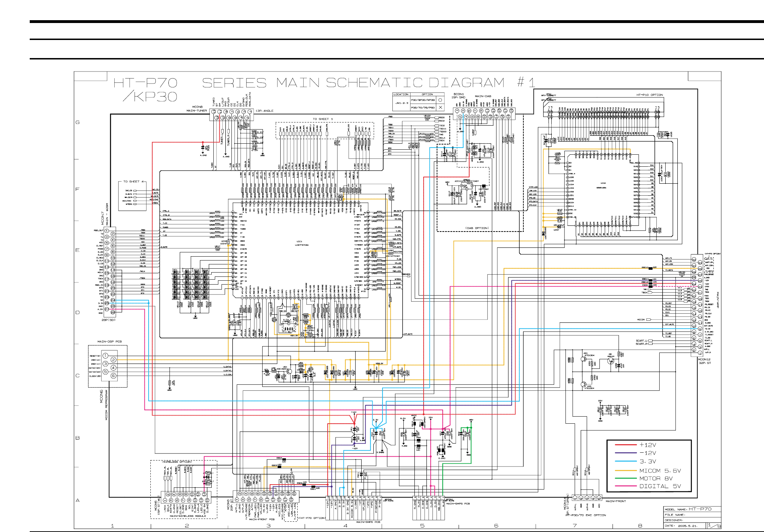Click the "MAIN-FRONT PCB" label
The image size is (764, 532).
tap(262, 519)
